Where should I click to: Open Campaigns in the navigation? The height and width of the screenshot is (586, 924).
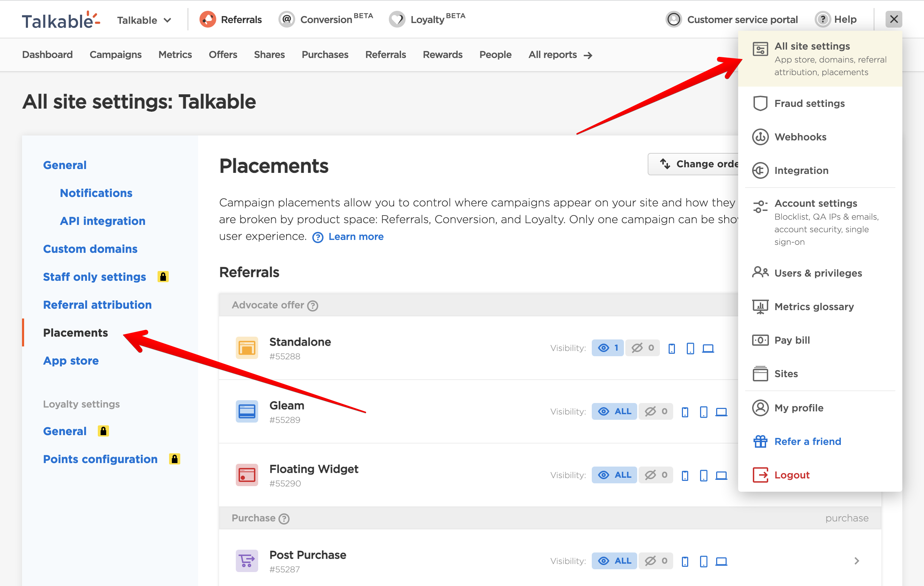click(x=116, y=54)
